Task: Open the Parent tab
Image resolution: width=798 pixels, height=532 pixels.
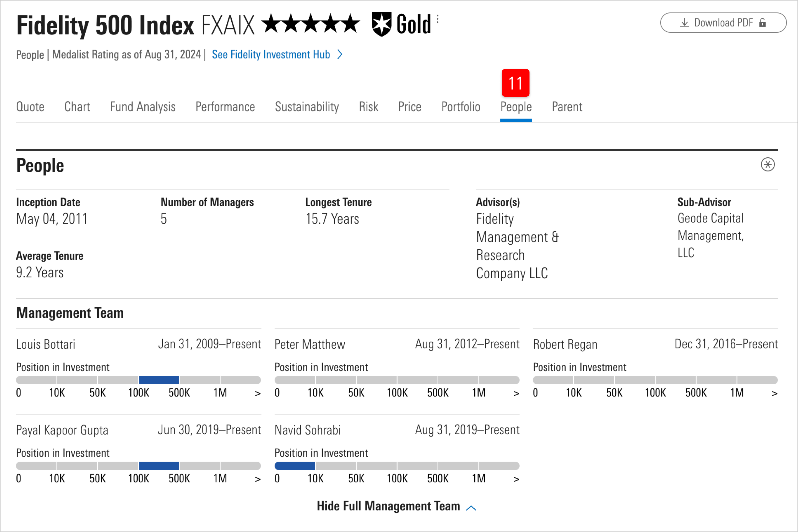Action: click(x=567, y=107)
